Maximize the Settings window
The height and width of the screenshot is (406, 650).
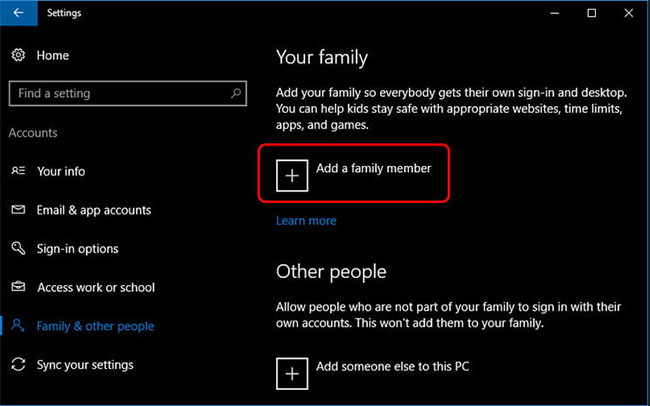(x=591, y=13)
